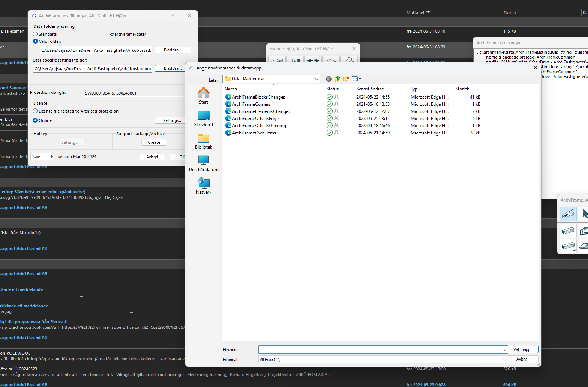Select License file related to Archicad protection
Image resolution: width=588 pixels, height=387 pixels.
(35, 111)
